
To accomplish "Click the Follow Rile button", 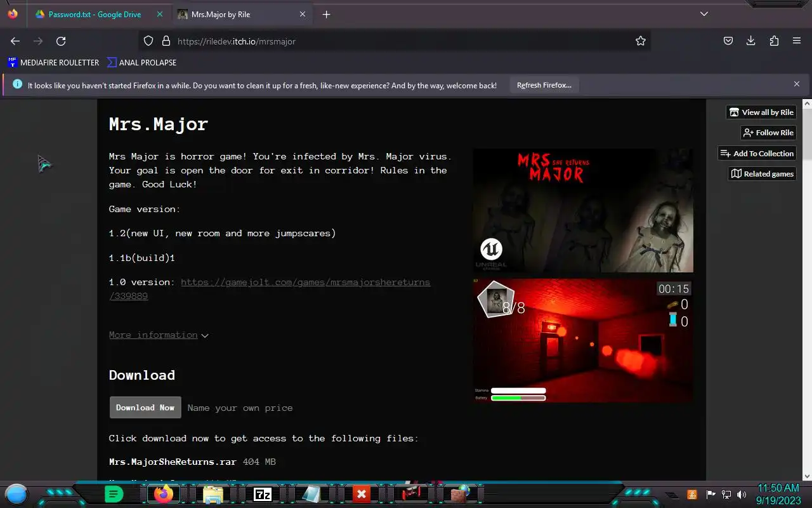I will tap(768, 132).
